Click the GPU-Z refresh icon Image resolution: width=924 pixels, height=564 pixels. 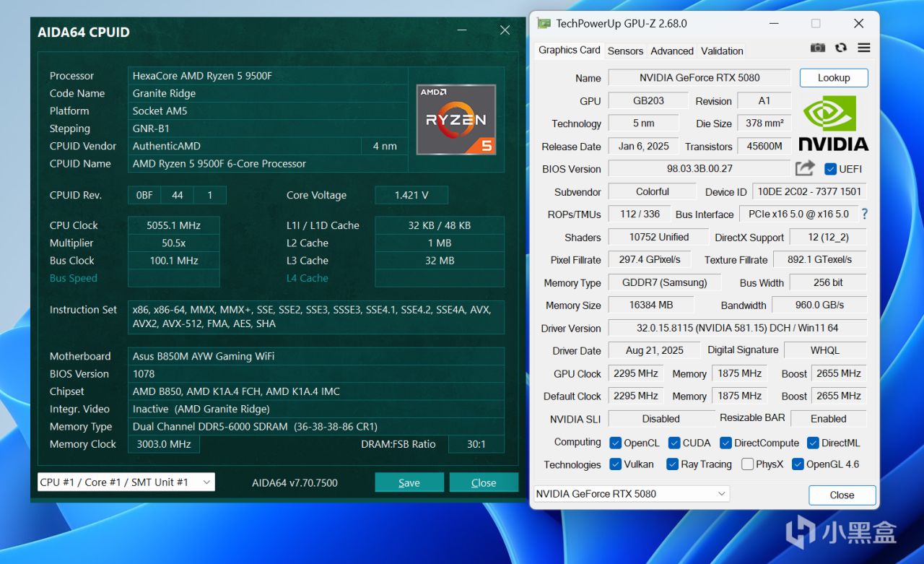(x=841, y=48)
